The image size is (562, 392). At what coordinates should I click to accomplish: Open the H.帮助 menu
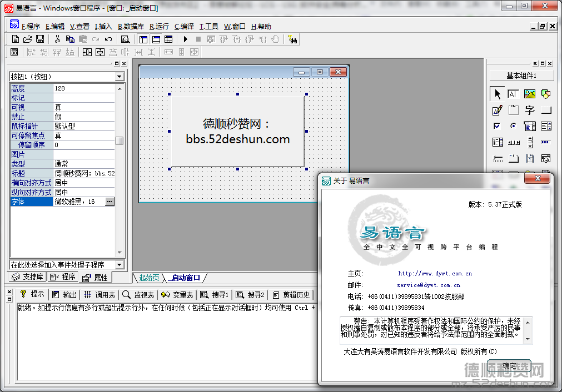click(x=261, y=27)
